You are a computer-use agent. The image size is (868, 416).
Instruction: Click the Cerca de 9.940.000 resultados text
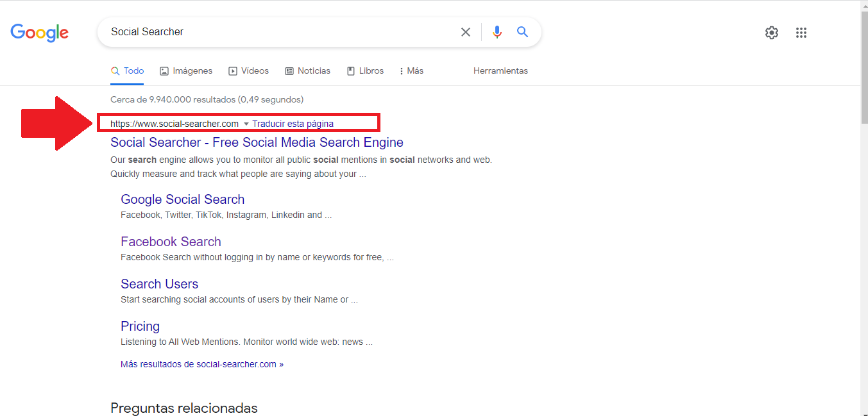coord(207,99)
